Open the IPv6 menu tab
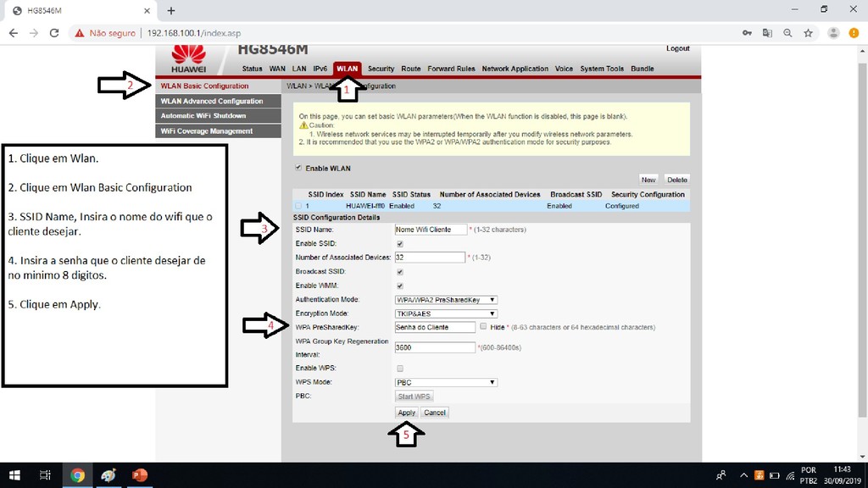868x488 pixels. pyautogui.click(x=320, y=69)
